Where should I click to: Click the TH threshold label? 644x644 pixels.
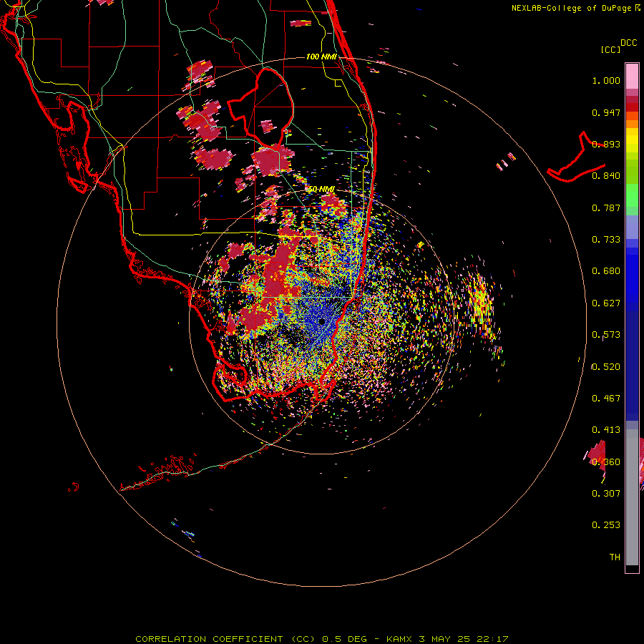click(615, 557)
